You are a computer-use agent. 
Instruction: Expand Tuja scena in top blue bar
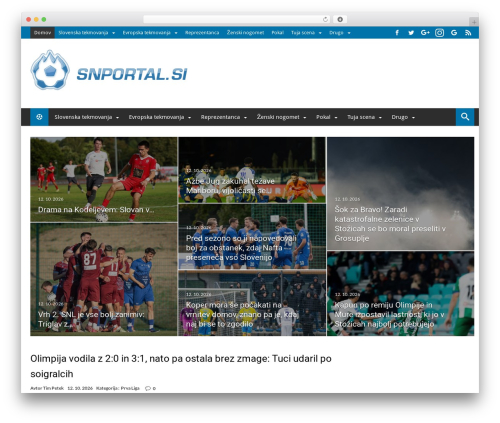pyautogui.click(x=306, y=33)
